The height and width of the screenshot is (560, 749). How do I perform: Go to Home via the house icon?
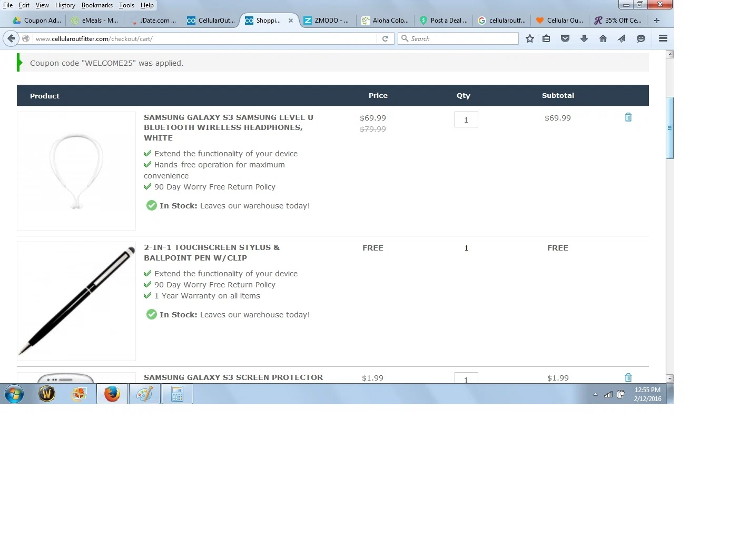603,38
